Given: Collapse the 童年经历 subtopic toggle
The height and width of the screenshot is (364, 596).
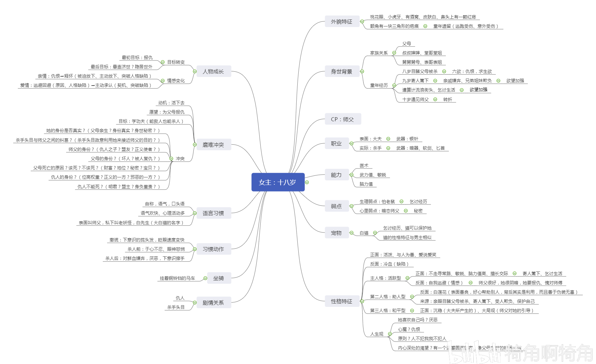Looking at the screenshot, I should [394, 85].
